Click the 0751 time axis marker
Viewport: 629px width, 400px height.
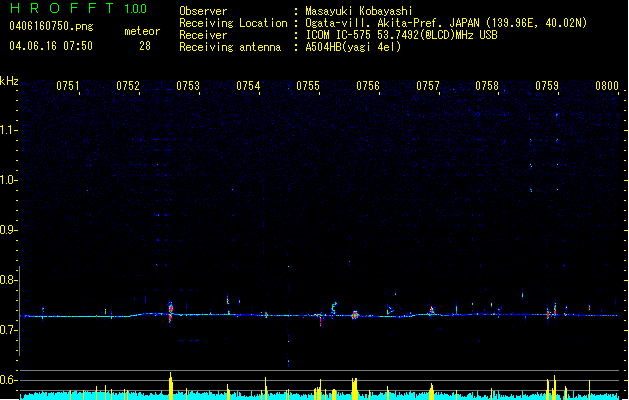[67, 86]
